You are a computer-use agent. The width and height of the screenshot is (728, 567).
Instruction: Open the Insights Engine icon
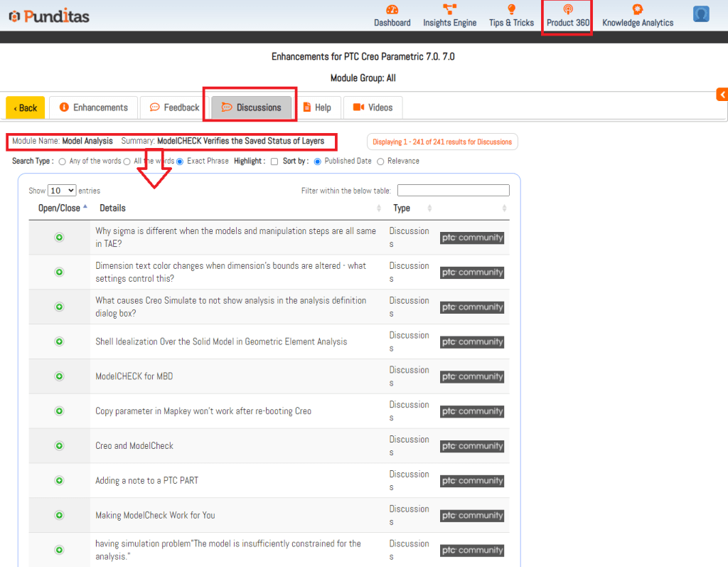449,10
